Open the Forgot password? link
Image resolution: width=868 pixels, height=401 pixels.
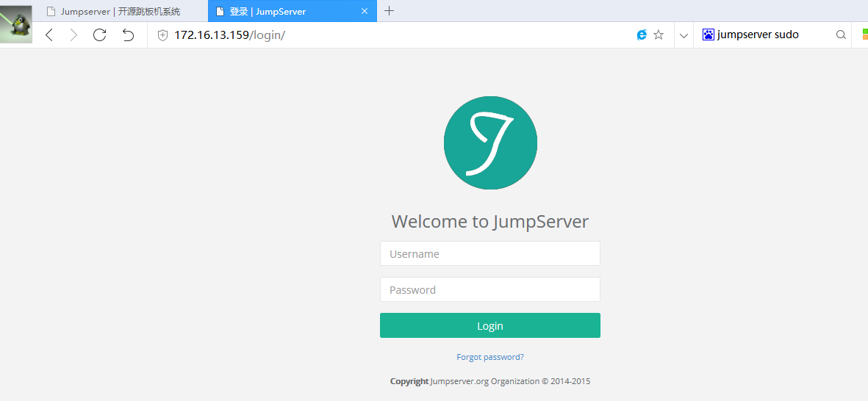pyautogui.click(x=490, y=357)
